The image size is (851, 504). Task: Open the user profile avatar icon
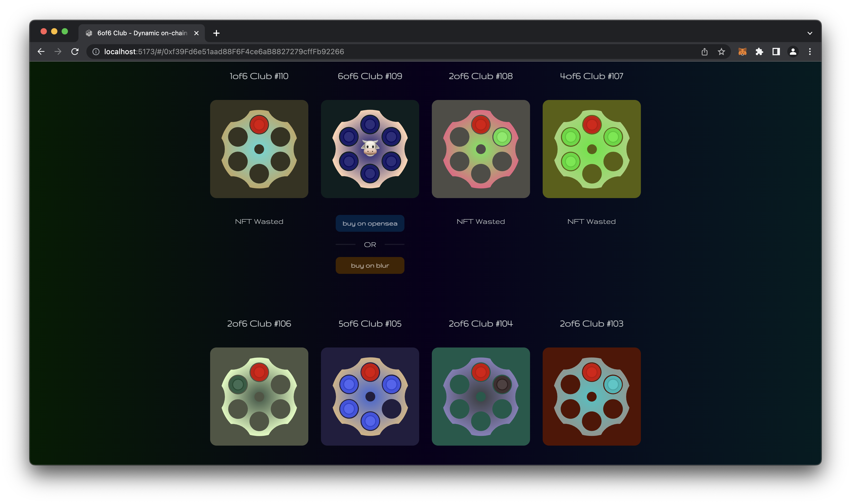pyautogui.click(x=793, y=52)
